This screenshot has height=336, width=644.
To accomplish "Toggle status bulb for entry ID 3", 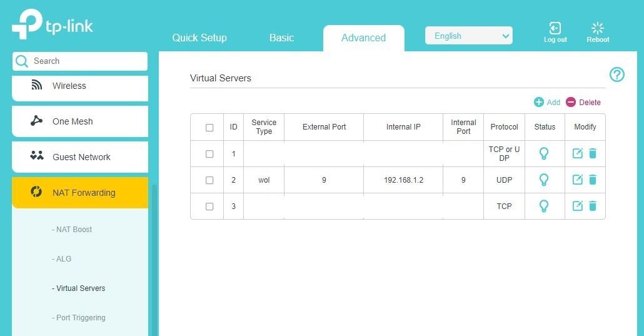I will pos(544,206).
